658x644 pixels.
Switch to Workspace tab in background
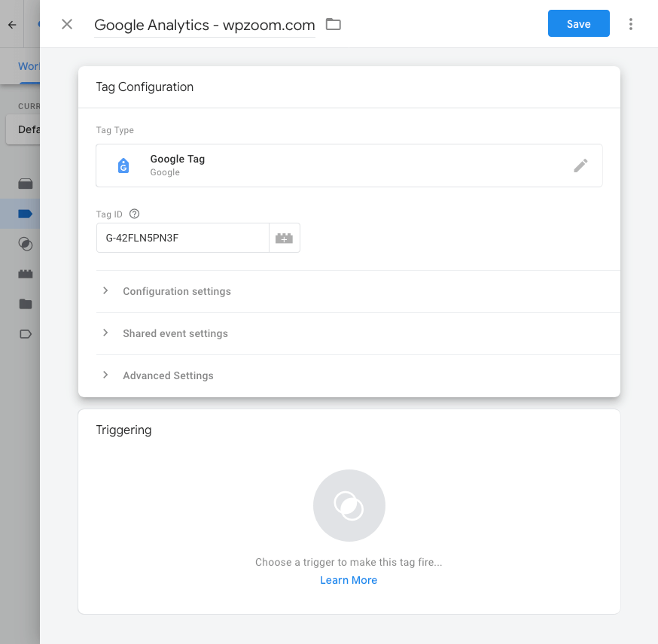[29, 66]
